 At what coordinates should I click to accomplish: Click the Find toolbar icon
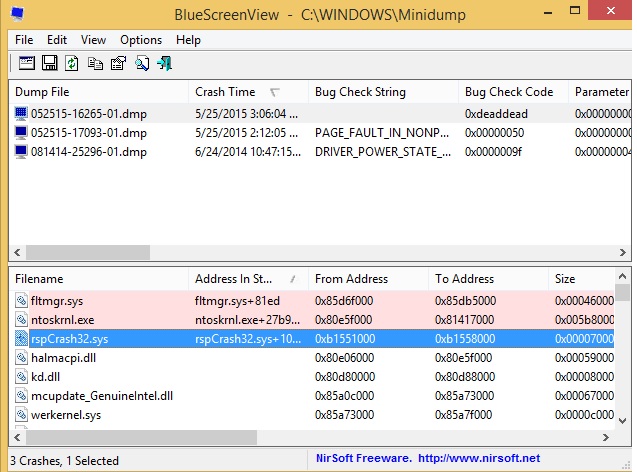[x=142, y=63]
